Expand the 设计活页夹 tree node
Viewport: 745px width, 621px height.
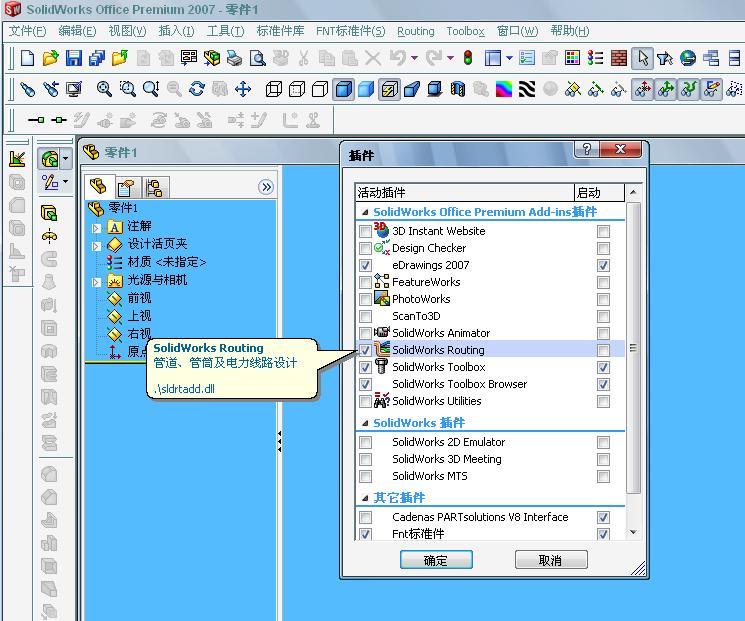(96, 246)
